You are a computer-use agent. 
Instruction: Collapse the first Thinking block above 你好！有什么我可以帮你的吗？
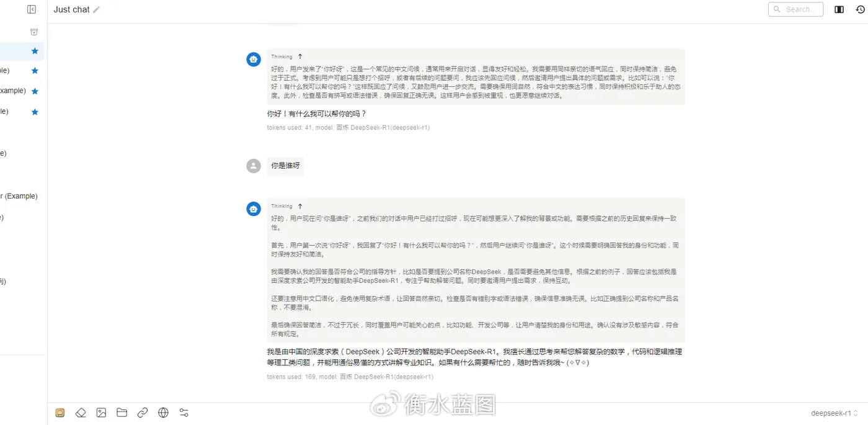tap(300, 56)
